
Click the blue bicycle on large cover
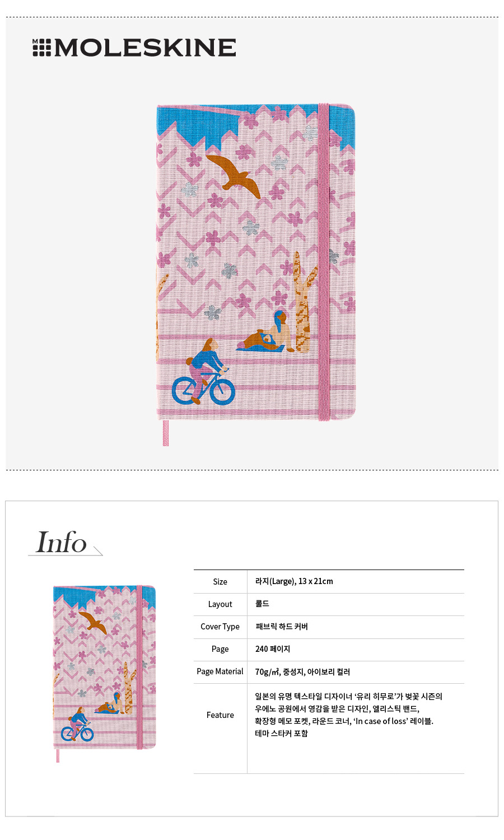tap(203, 388)
